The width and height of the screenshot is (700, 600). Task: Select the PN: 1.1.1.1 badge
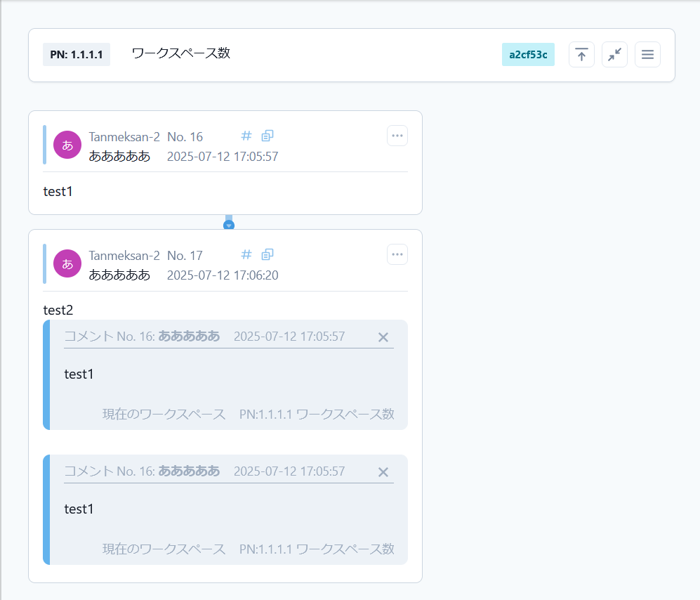tap(77, 53)
